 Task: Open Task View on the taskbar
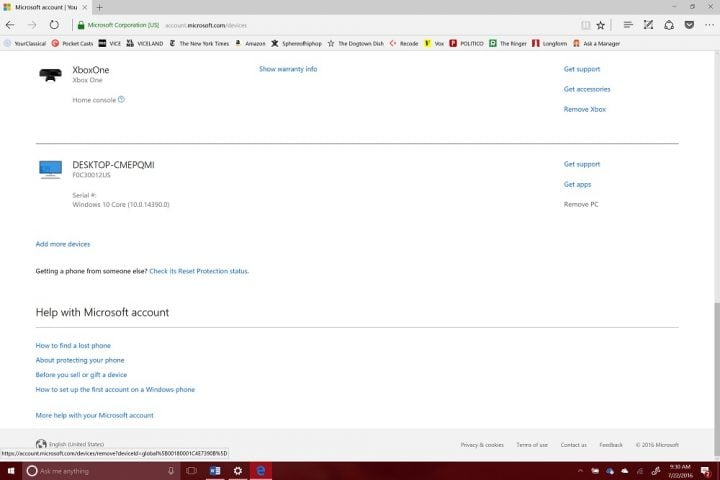point(191,471)
